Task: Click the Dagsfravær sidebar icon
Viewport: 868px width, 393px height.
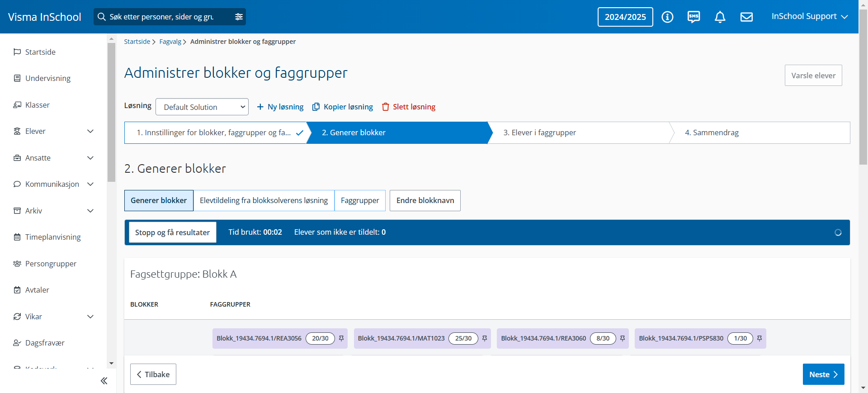Action: click(17, 343)
